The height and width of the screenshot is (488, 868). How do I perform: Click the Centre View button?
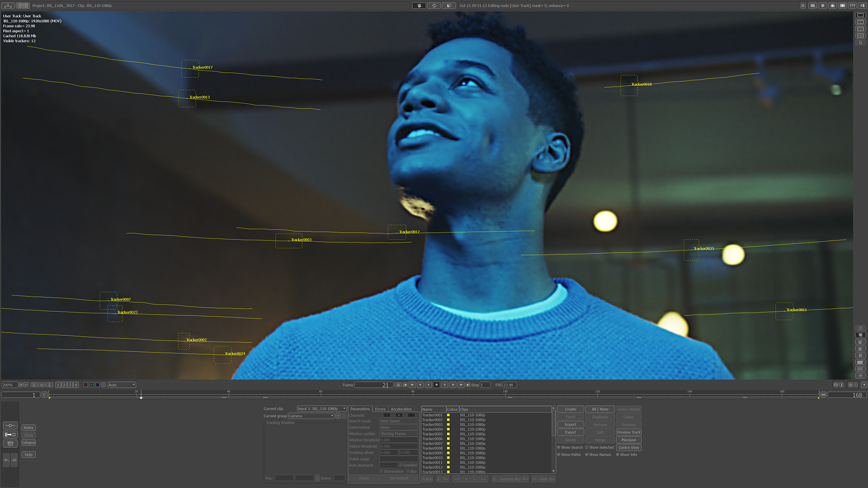click(x=628, y=447)
